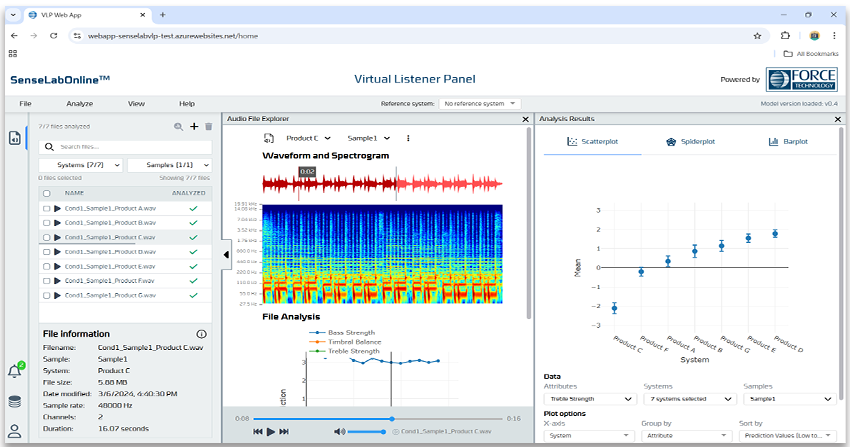Play Cond1_Sample1_Product G.wav
Image resolution: width=850 pixels, height=447 pixels.
click(58, 296)
